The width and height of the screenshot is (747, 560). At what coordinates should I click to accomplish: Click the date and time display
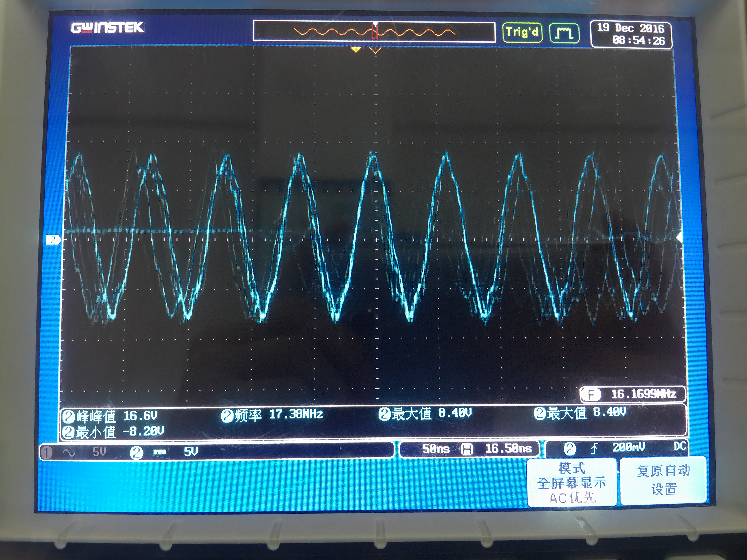tap(631, 34)
